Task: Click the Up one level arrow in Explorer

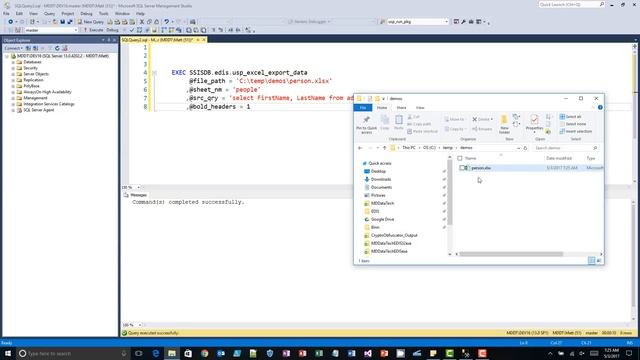Action: (384, 148)
